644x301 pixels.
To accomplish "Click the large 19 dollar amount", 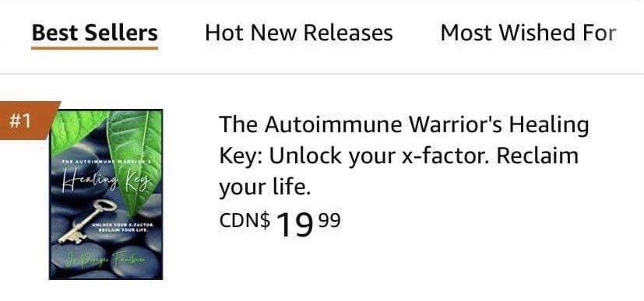I will [x=295, y=225].
